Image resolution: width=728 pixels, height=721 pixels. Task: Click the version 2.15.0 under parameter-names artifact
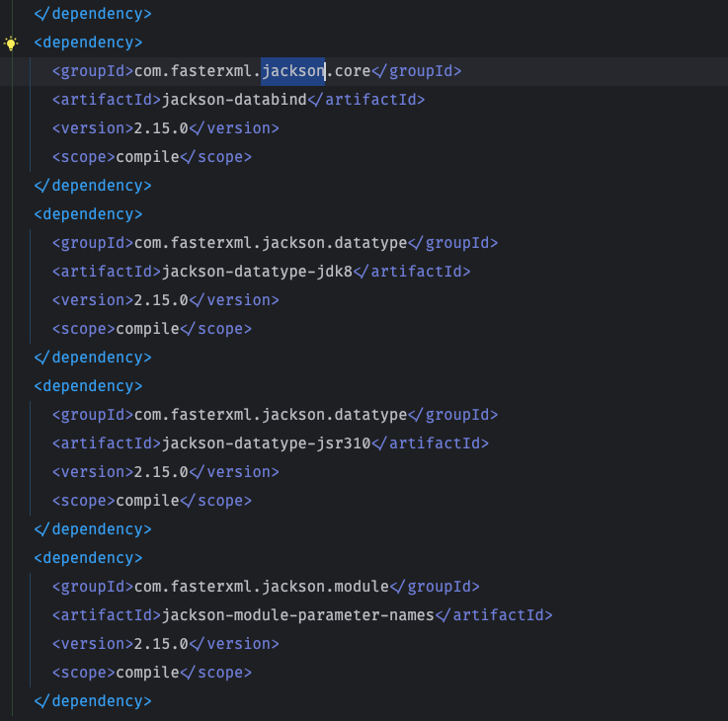161,644
